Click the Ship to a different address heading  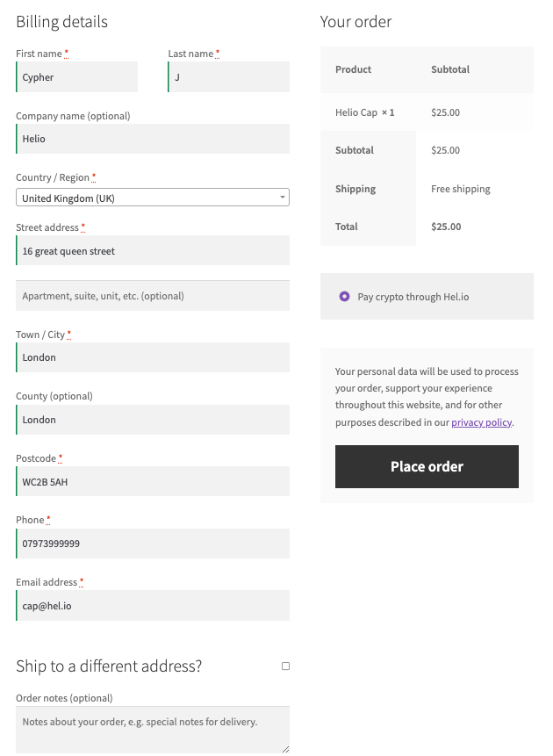coord(109,666)
